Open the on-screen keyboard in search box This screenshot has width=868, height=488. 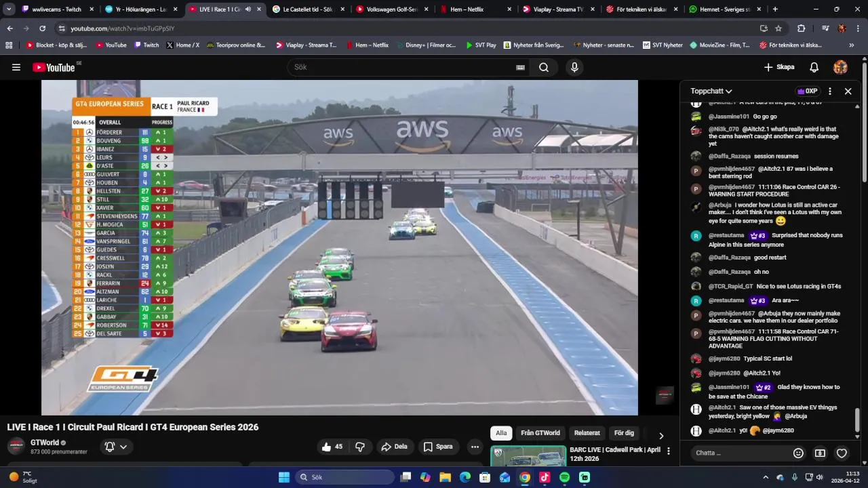[520, 68]
